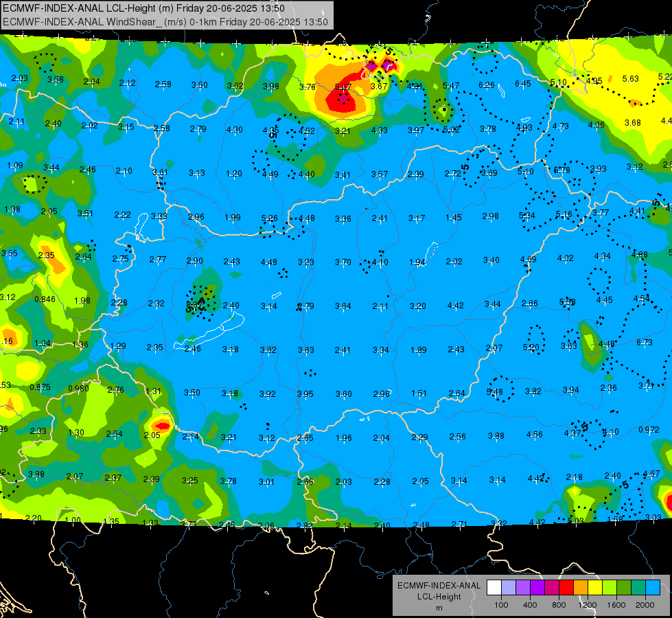Select the grid value 5.07
The image size is (672, 618).
pyautogui.click(x=343, y=87)
